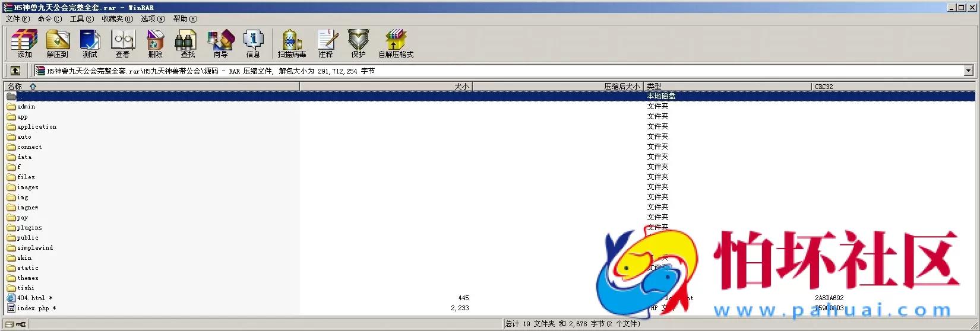Click the 添加 (Add) toolbar icon
The width and height of the screenshot is (980, 331).
pyautogui.click(x=24, y=43)
